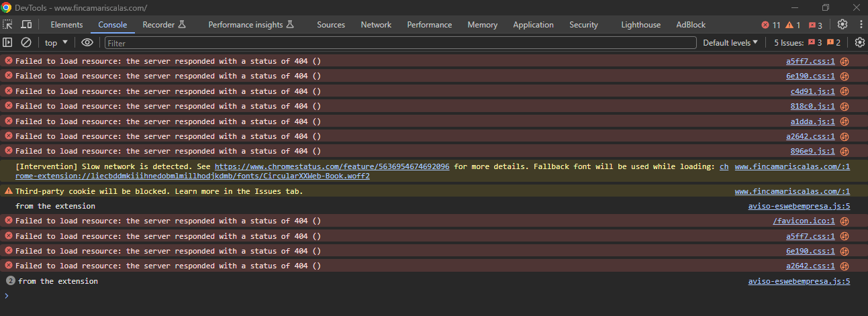Click the orange icon next to a1dda.js:1
This screenshot has height=316, width=868.
pyautogui.click(x=845, y=121)
